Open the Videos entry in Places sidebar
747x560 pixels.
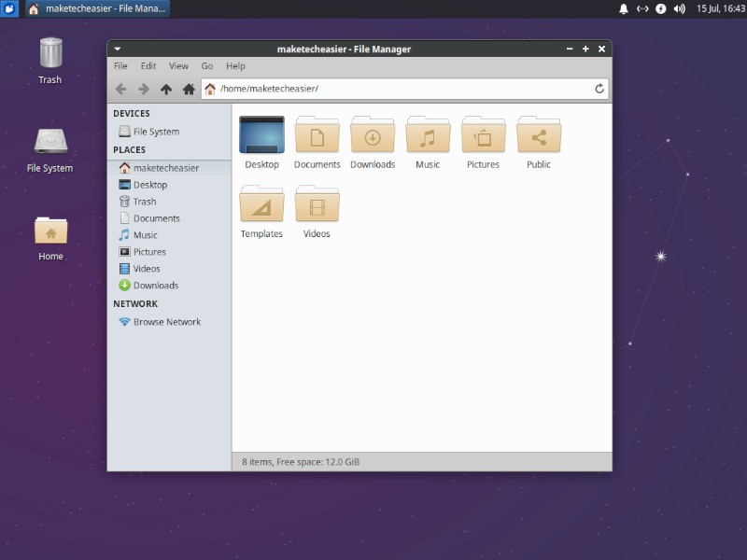click(149, 268)
